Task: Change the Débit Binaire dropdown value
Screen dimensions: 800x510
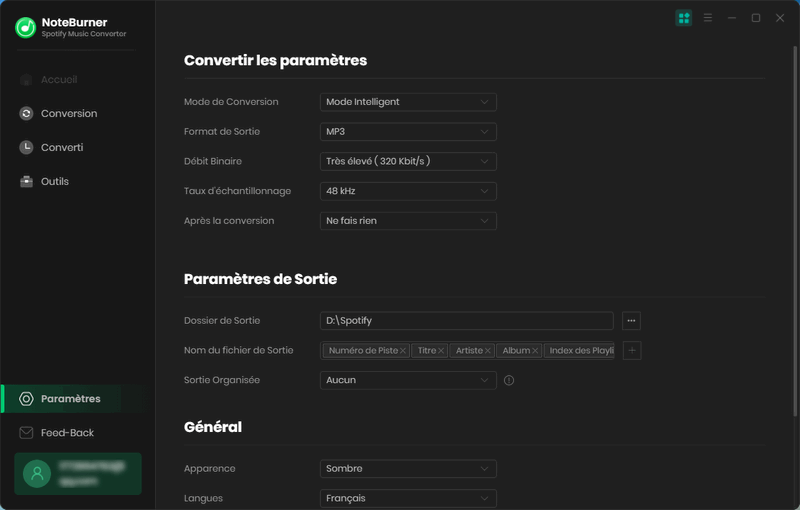Action: click(408, 161)
